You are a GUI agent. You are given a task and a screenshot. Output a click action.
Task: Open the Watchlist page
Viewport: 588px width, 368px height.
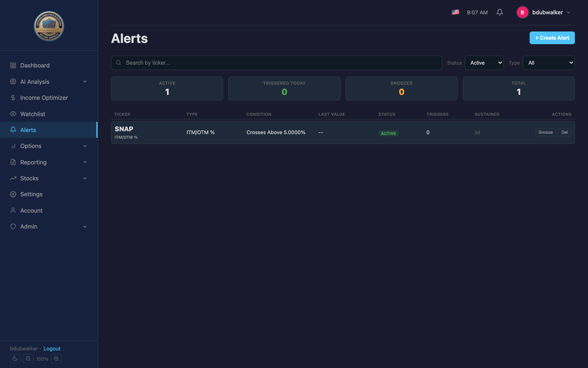point(49,114)
